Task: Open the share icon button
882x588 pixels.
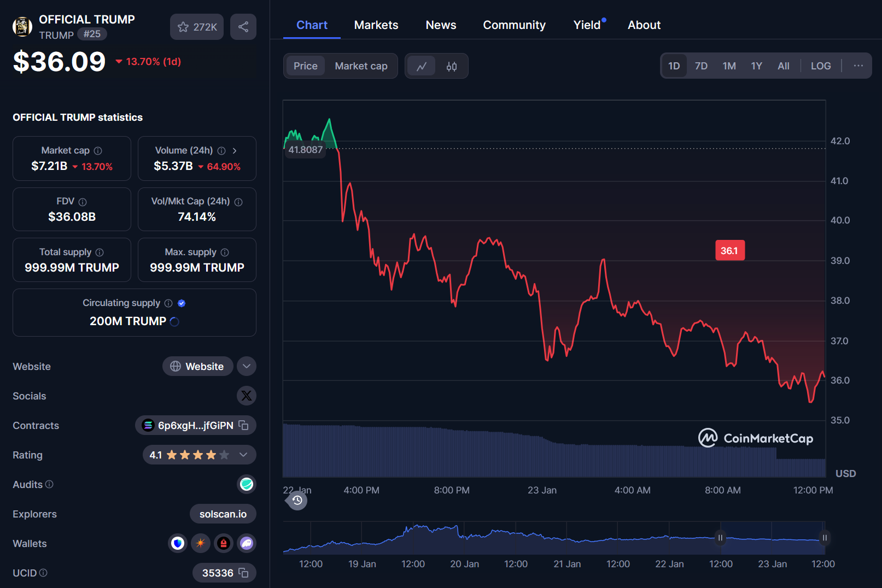Action: tap(243, 27)
